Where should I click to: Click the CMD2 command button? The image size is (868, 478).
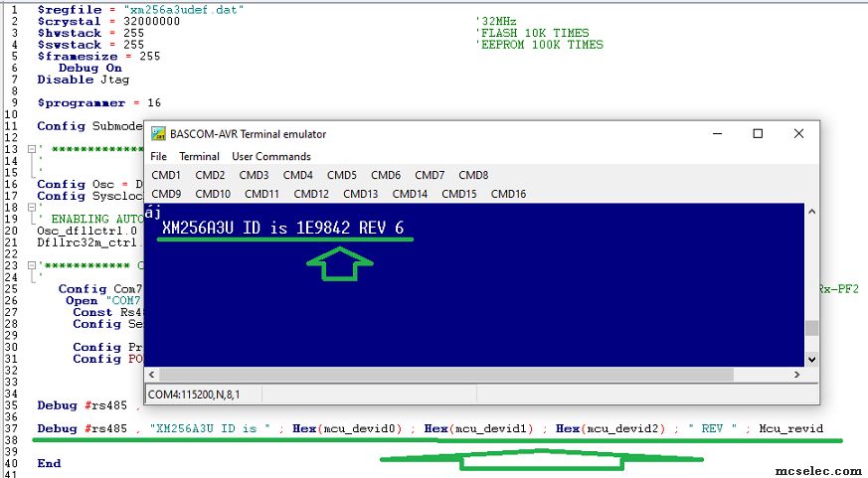[210, 175]
